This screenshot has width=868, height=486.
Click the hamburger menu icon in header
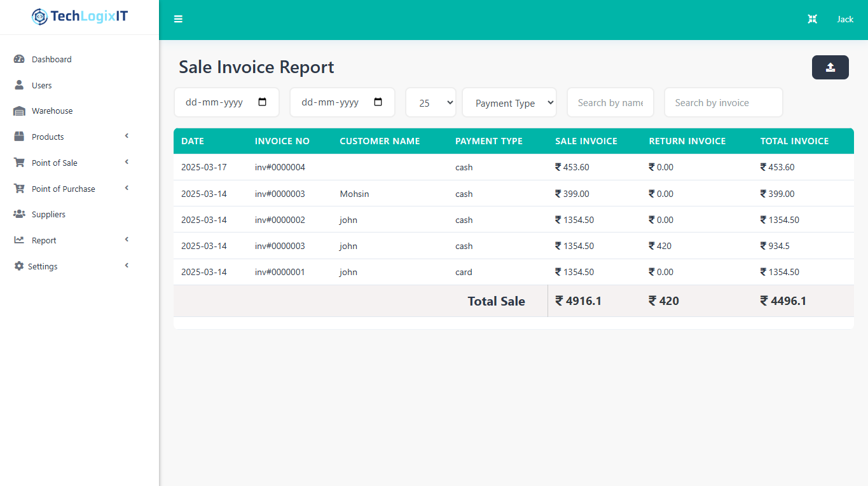point(178,19)
